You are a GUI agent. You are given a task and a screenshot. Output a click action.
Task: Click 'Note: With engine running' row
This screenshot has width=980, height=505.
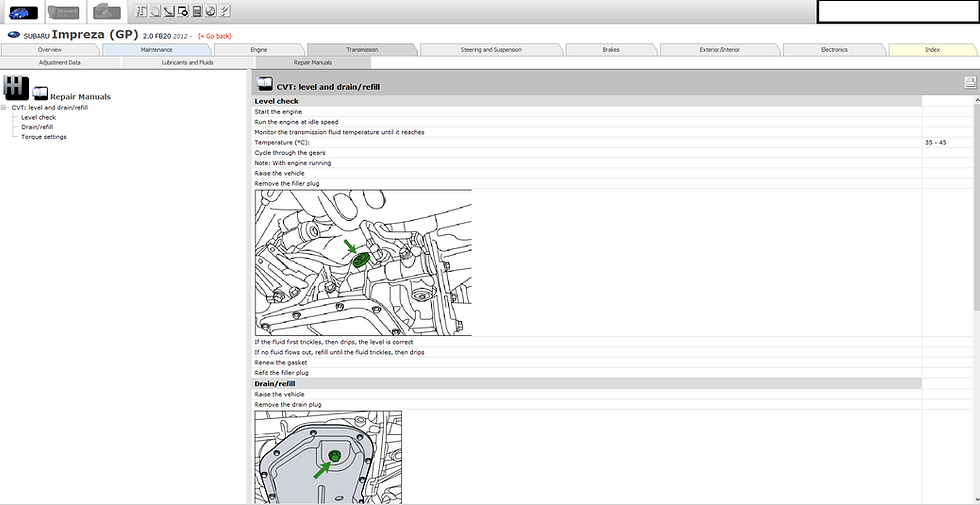pyautogui.click(x=587, y=163)
